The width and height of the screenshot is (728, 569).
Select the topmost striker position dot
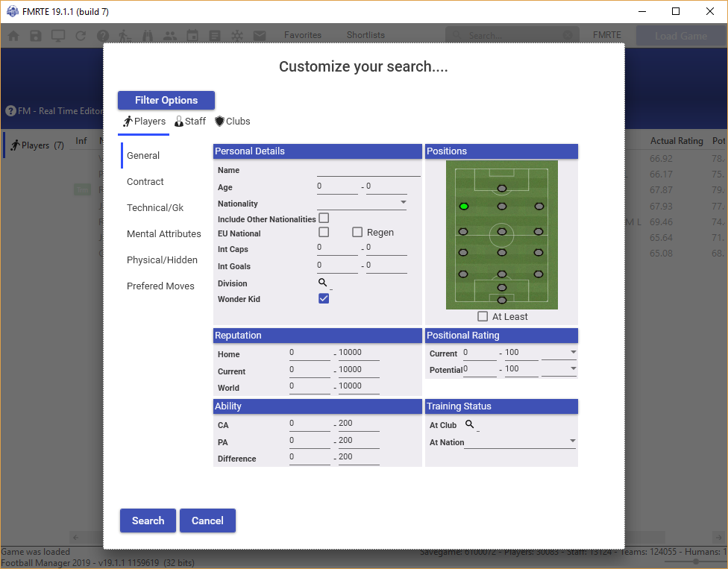click(x=501, y=189)
